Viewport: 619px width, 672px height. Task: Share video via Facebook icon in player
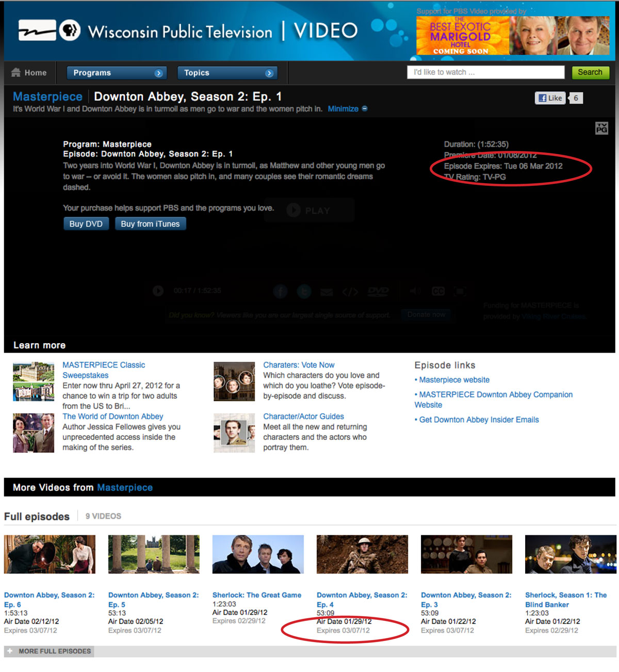(280, 292)
